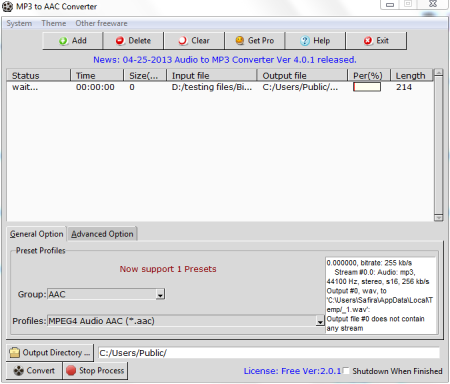Screen dimensions: 450x384
Task: Click License: Free Ver:2.0.1 link
Action: (x=292, y=371)
